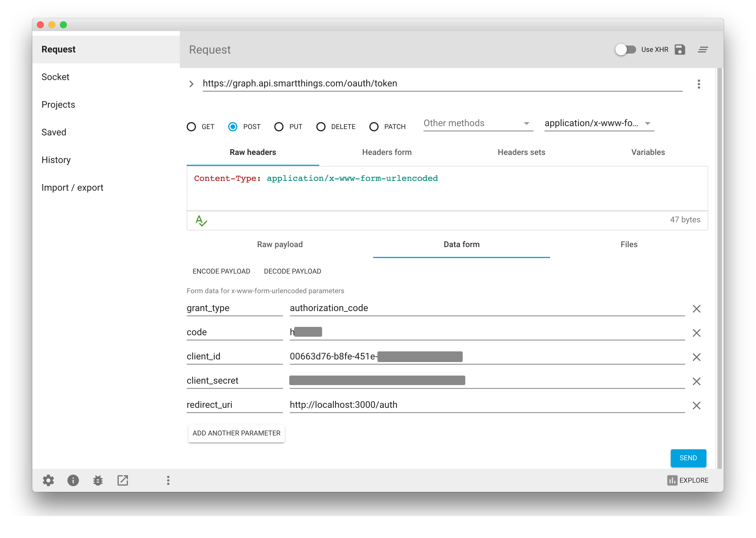This screenshot has height=538, width=756.
Task: Remove the client_secret parameter row
Action: coord(696,381)
